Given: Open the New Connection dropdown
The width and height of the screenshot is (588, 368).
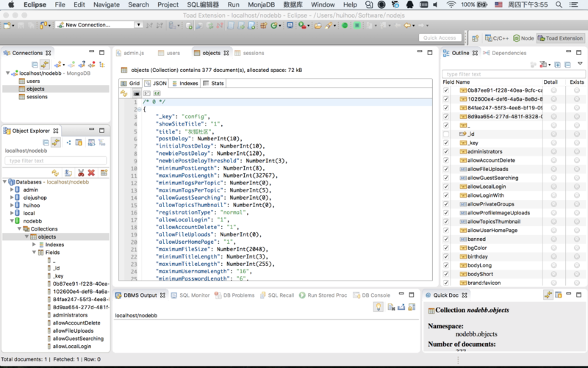Looking at the screenshot, I should click(137, 25).
